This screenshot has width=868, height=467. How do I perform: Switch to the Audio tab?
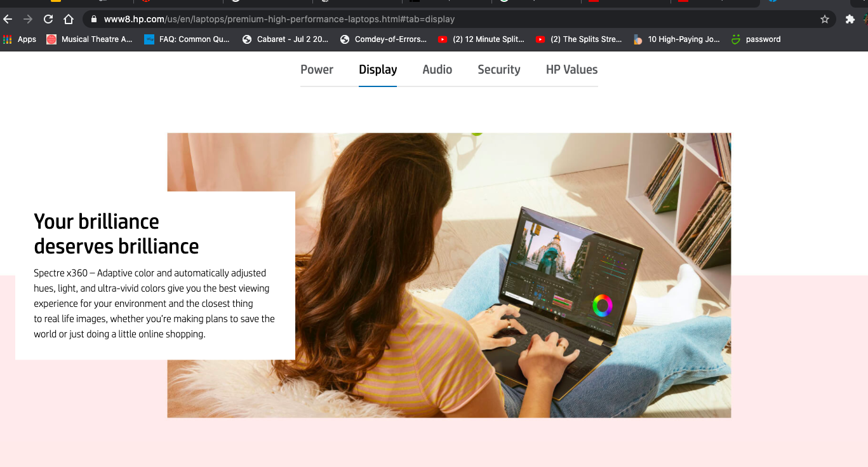click(x=437, y=70)
